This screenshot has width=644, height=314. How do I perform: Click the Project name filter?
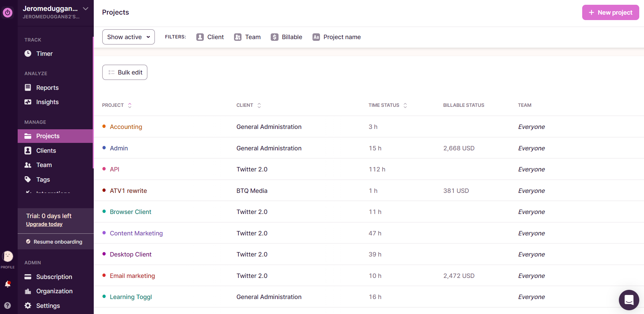337,37
